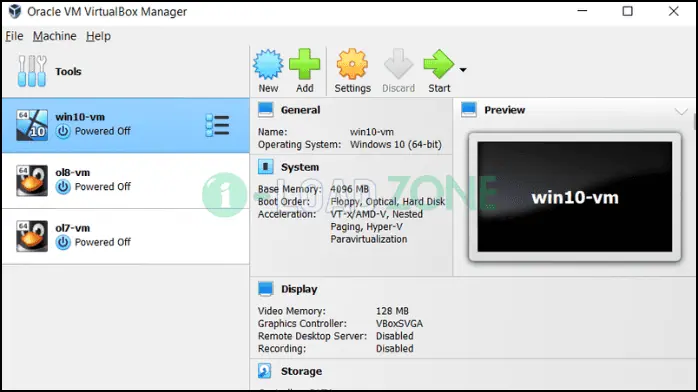698x392 pixels.
Task: Click the Settings toolbar label
Action: (x=353, y=89)
